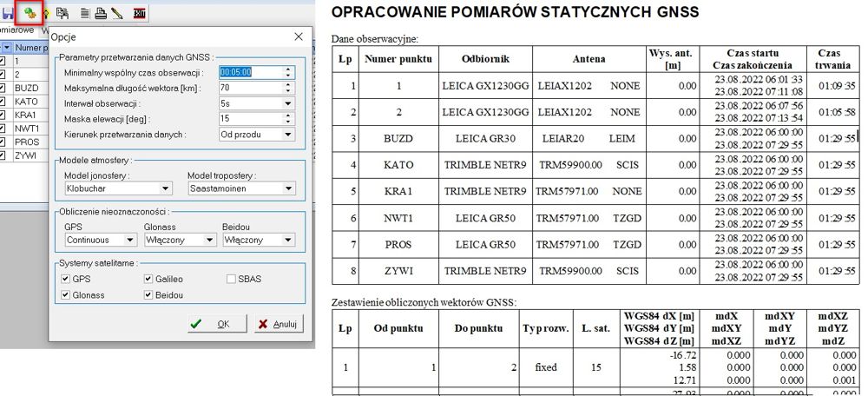Viewport: 868px width, 396px height.
Task: Click the Typ rozw. column header
Action: pyautogui.click(x=545, y=328)
